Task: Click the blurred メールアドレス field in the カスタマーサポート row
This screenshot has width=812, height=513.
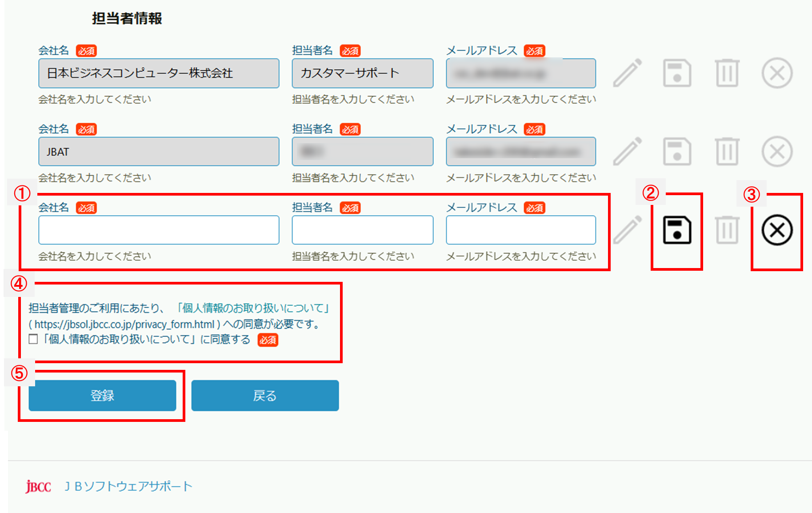Action: 521,73
